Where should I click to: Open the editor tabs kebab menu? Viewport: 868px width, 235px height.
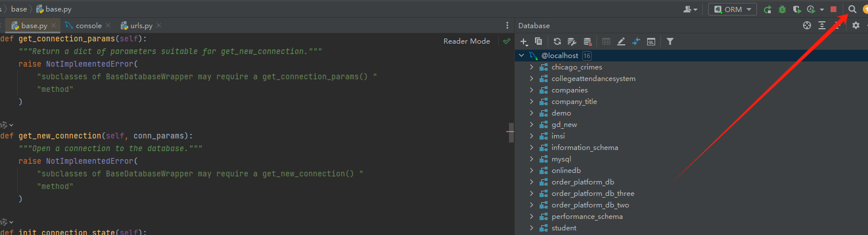pos(507,25)
